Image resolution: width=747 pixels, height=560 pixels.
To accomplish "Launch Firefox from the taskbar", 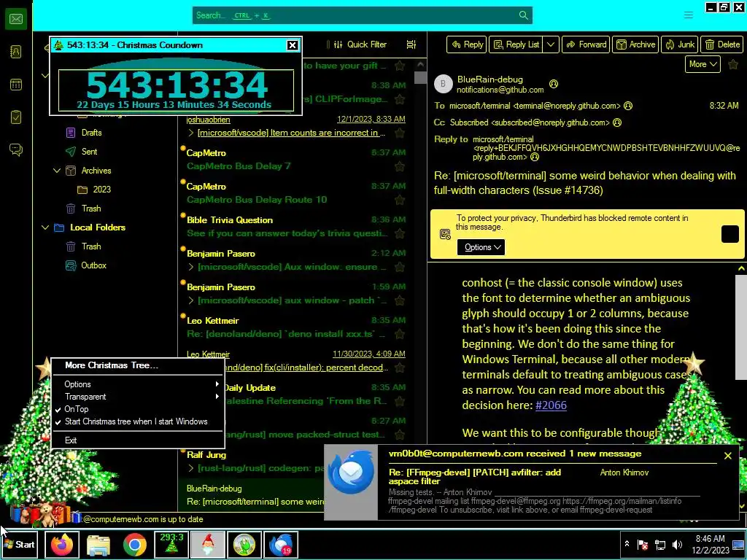I will pyautogui.click(x=62, y=544).
